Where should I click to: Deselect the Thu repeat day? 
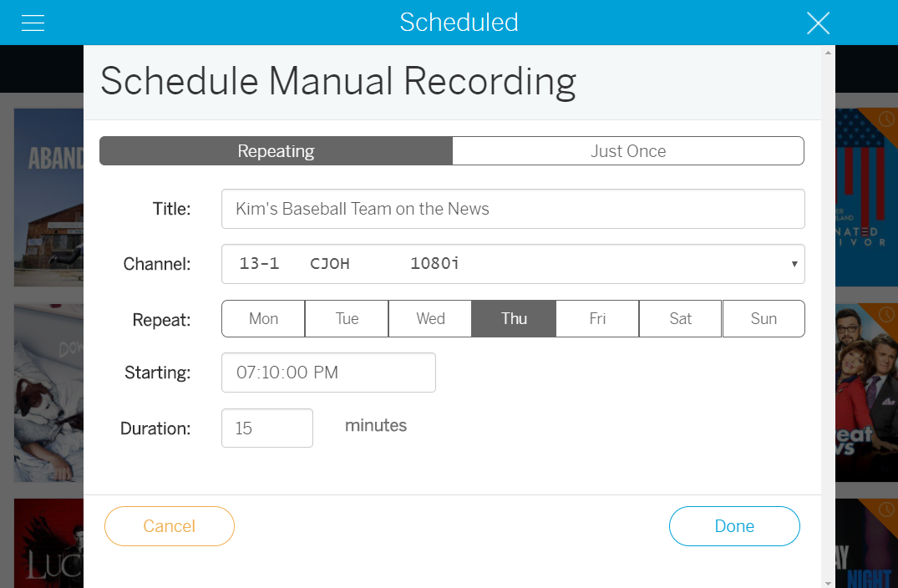[514, 318]
